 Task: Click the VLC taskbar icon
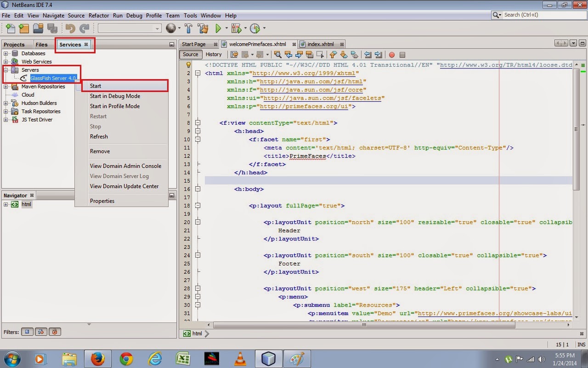(x=240, y=358)
